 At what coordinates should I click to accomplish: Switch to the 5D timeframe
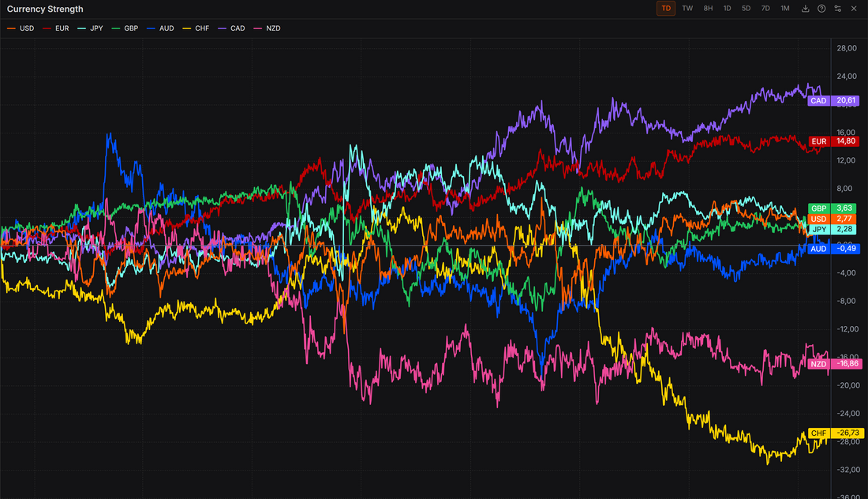tap(746, 9)
